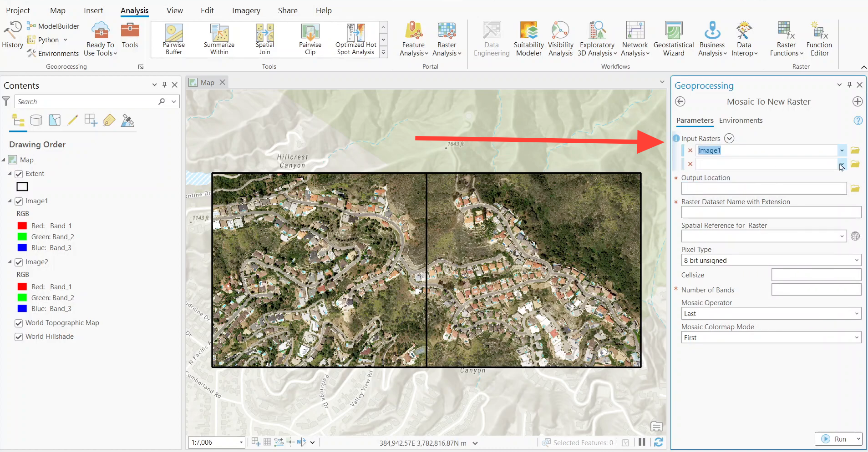This screenshot has width=868, height=452.
Task: Open Raster Analysis portal tools
Action: (447, 39)
